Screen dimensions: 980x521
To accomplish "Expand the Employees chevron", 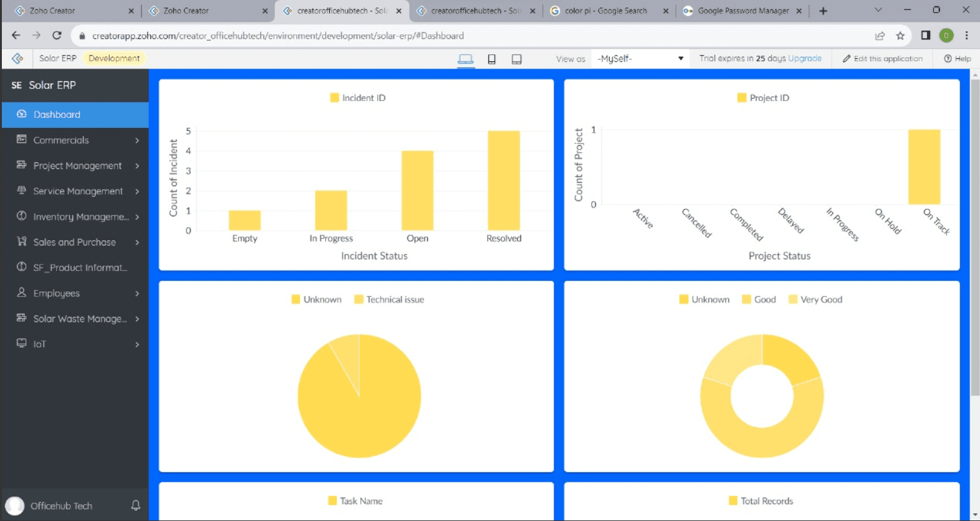I will point(137,293).
